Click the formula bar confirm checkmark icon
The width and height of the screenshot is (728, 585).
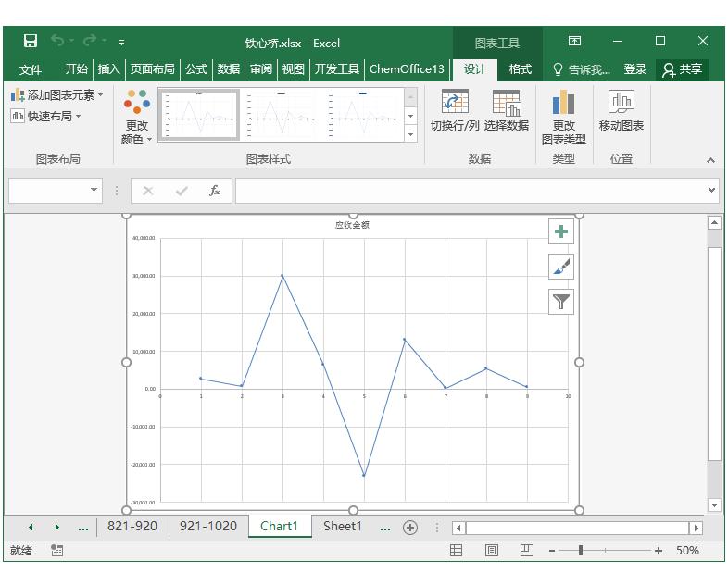point(182,191)
